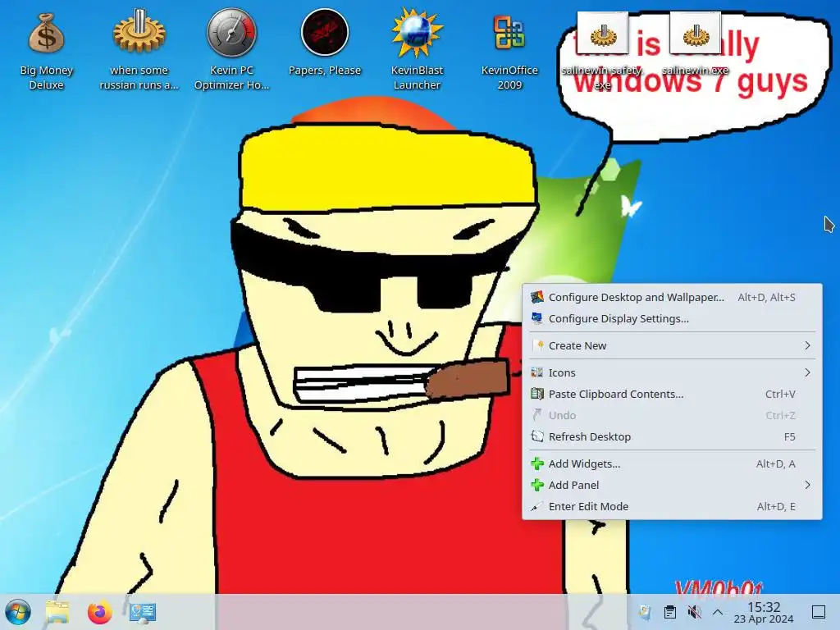Screen dimensions: 840x630
Task: Click the Refresh Desktop icon
Action: [x=536, y=436]
